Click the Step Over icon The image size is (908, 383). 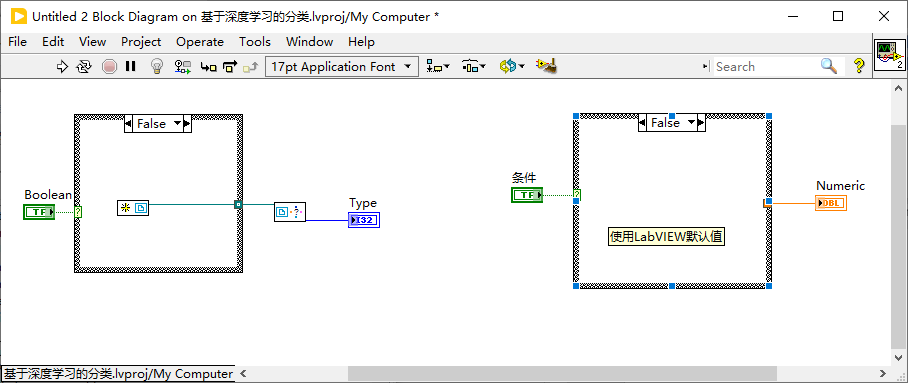(230, 67)
